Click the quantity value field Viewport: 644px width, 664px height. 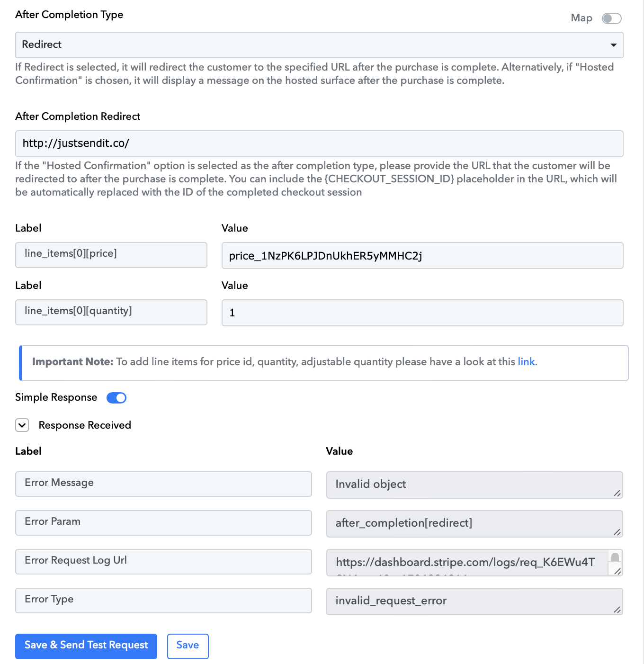[x=422, y=313]
